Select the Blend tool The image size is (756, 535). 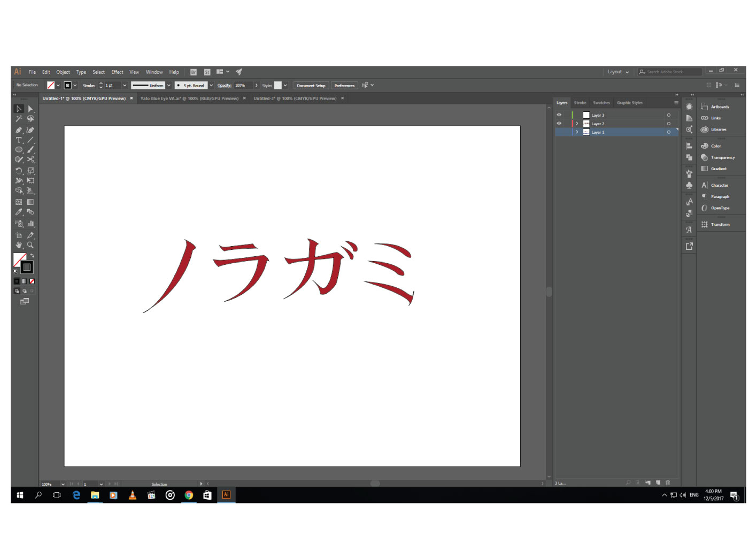[x=30, y=212]
